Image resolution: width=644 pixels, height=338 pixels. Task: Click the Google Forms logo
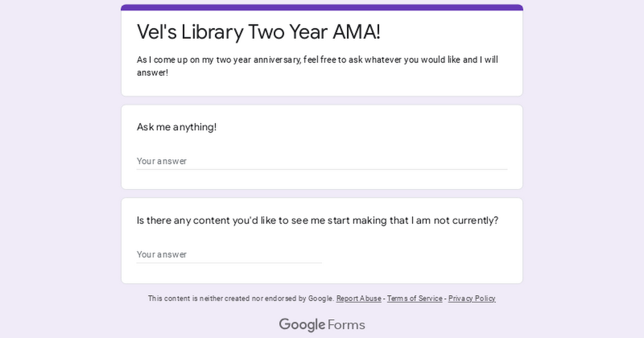click(x=322, y=325)
